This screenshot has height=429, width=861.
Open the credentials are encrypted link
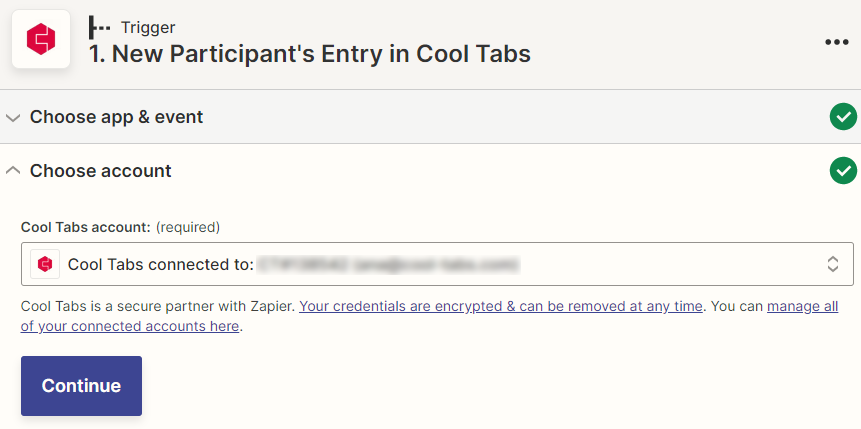[501, 306]
